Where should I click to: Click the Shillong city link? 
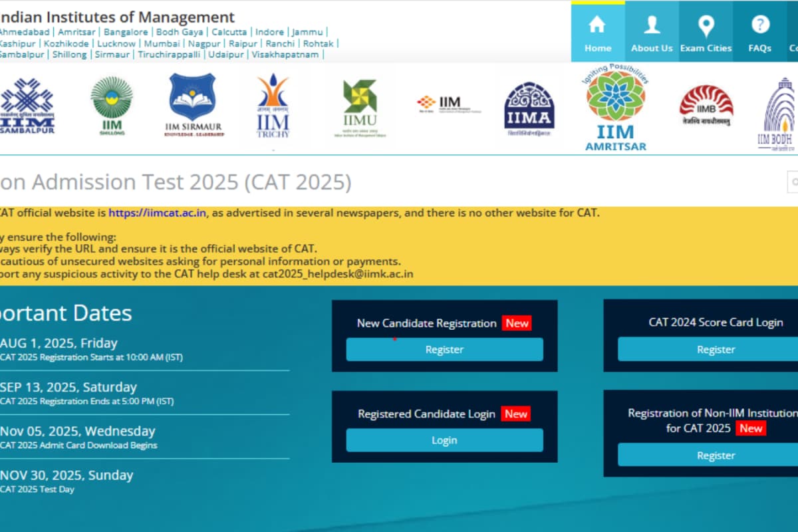pyautogui.click(x=70, y=55)
